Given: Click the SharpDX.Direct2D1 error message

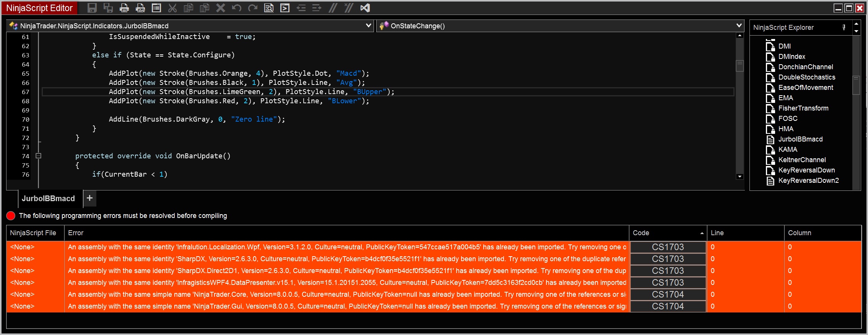Looking at the screenshot, I should coord(347,271).
